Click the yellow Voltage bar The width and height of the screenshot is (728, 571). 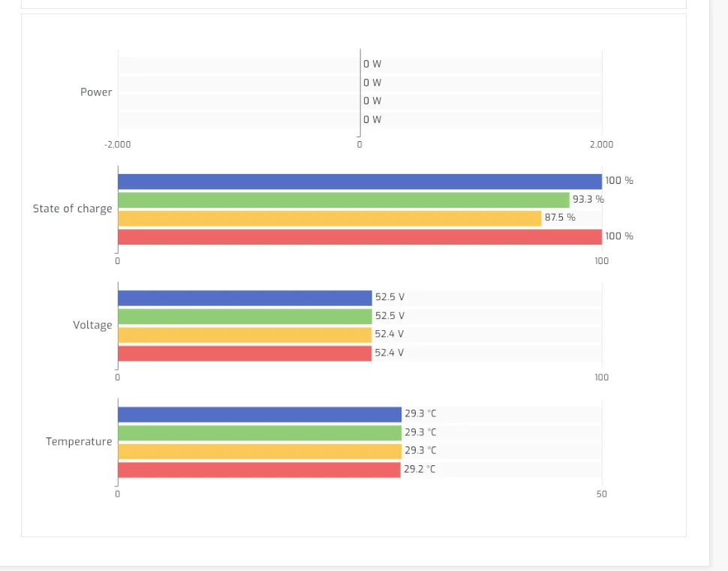point(245,335)
